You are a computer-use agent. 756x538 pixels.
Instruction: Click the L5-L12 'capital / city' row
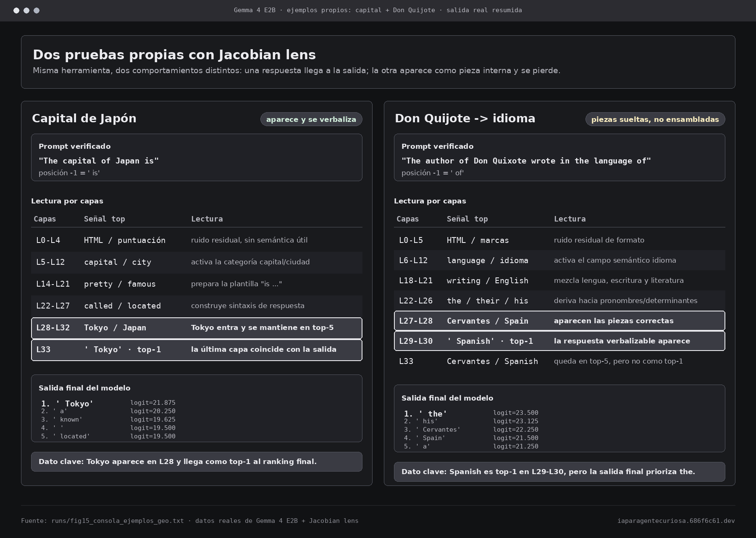197,262
